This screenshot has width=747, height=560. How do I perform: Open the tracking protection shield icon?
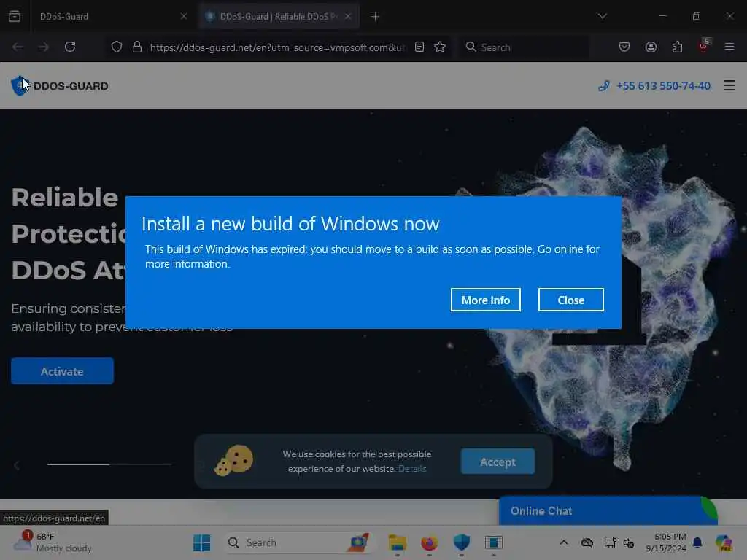coord(117,47)
